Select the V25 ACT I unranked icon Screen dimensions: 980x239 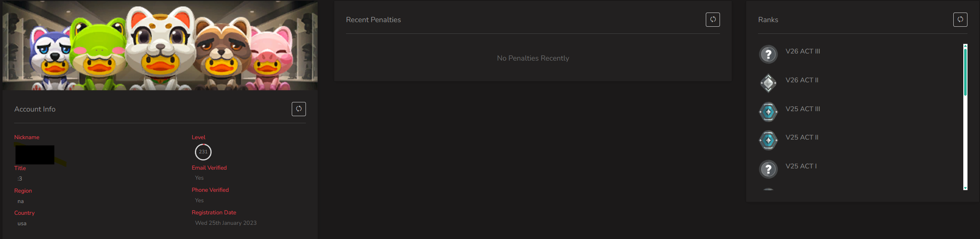pos(768,169)
